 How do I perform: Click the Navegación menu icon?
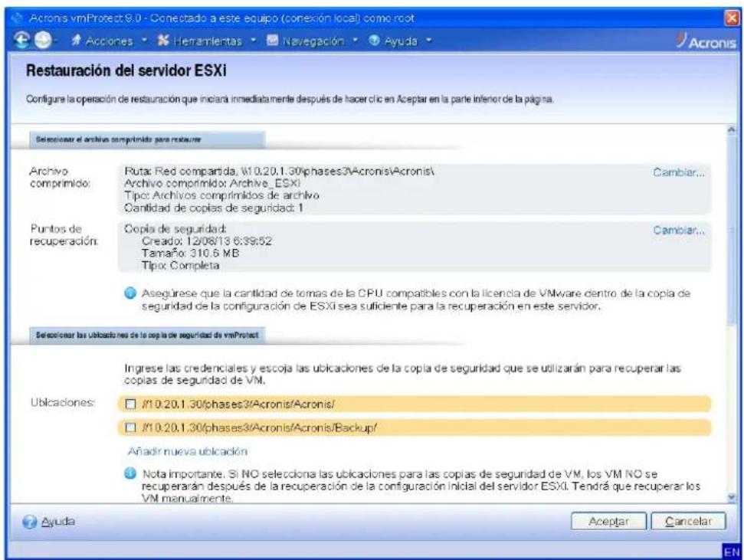point(272,41)
